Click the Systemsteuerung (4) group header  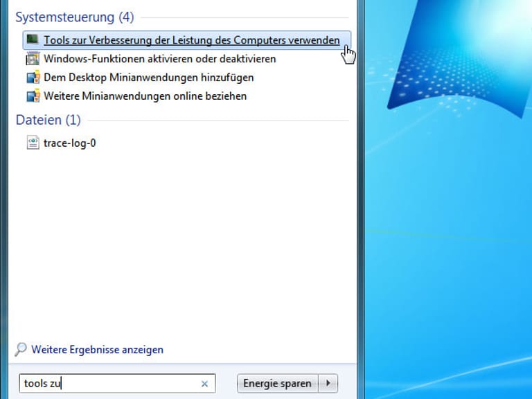[75, 17]
